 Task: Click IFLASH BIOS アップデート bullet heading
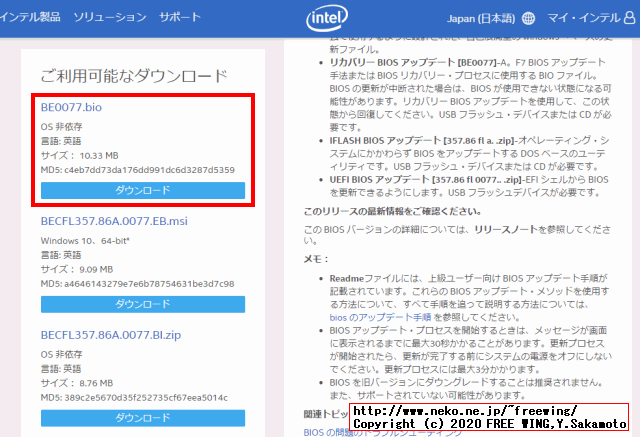[x=421, y=141]
